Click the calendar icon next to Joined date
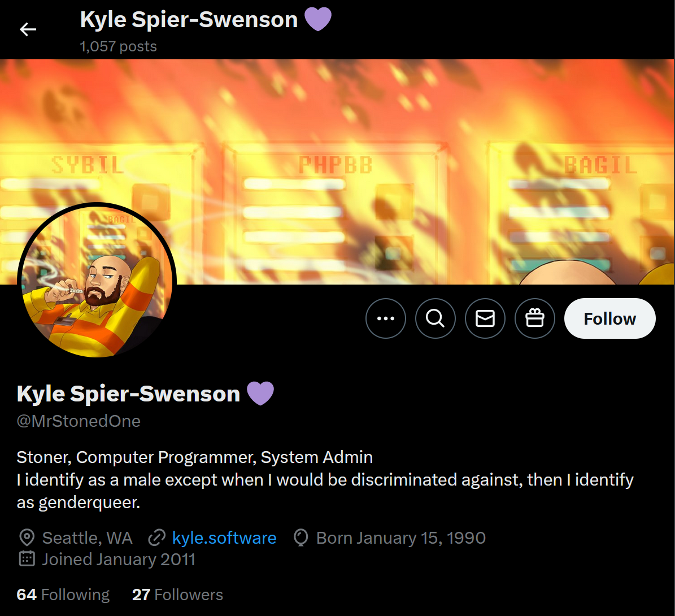This screenshot has height=616, width=675. 27,559
